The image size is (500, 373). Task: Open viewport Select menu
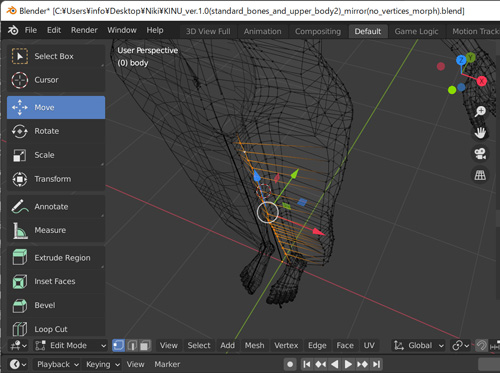pos(199,346)
